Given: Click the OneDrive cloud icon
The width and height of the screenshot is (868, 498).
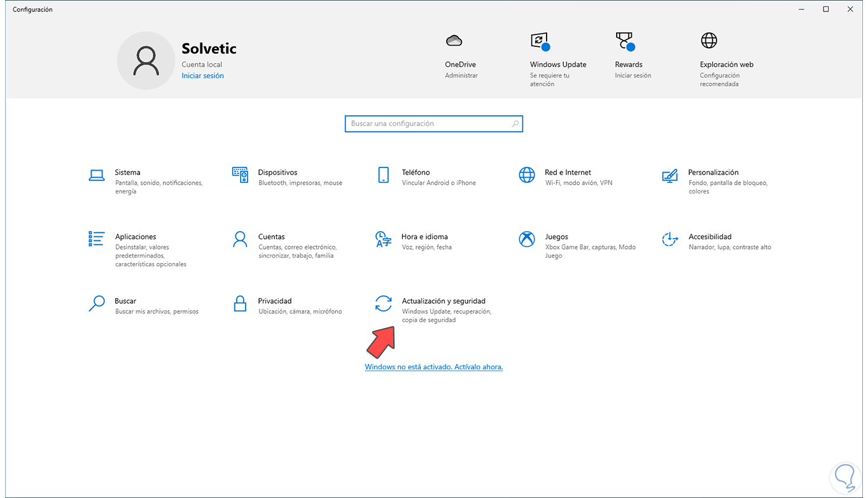Looking at the screenshot, I should point(454,41).
